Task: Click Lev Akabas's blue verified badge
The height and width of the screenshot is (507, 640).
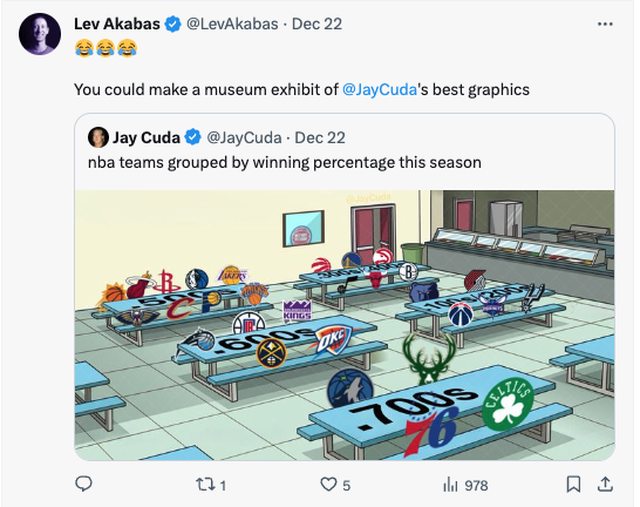Action: (x=173, y=23)
